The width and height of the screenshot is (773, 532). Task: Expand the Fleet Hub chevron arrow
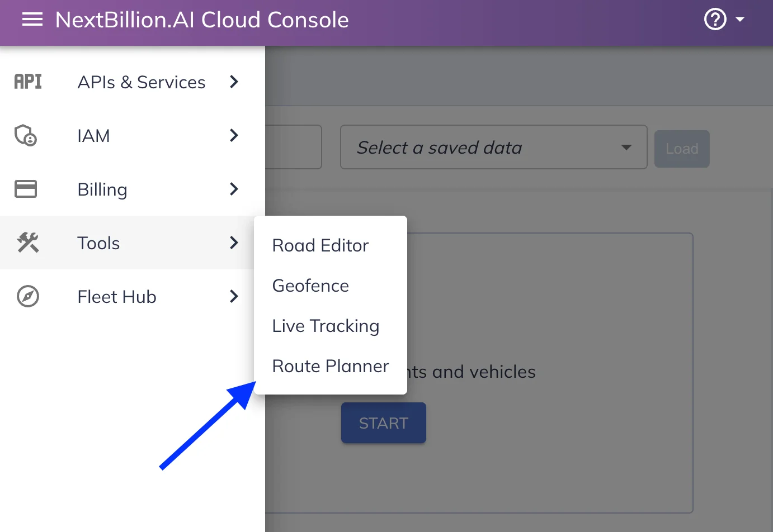234,296
